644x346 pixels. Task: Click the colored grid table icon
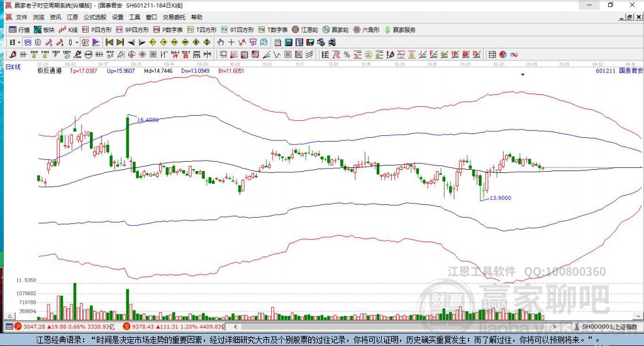coord(492,54)
